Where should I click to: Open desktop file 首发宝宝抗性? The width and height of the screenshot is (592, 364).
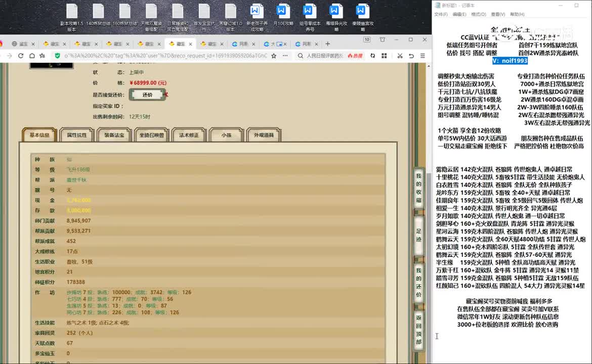pos(204,17)
